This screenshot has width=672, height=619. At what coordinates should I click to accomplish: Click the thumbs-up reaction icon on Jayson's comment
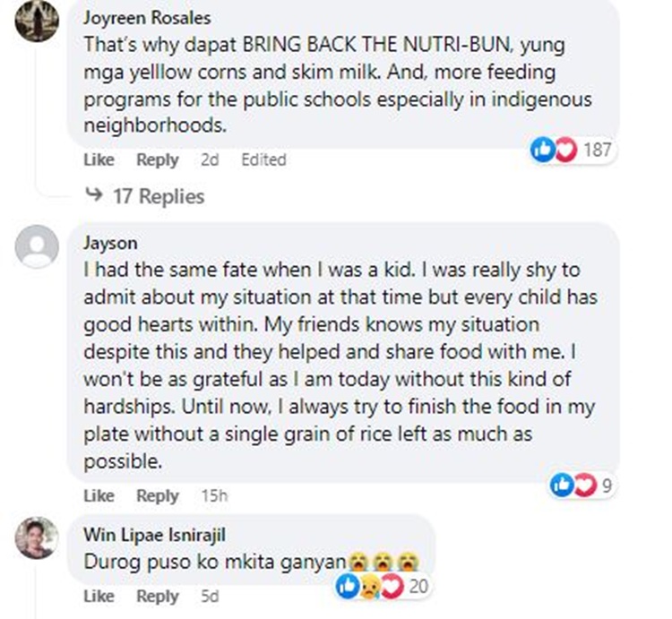coord(562,485)
